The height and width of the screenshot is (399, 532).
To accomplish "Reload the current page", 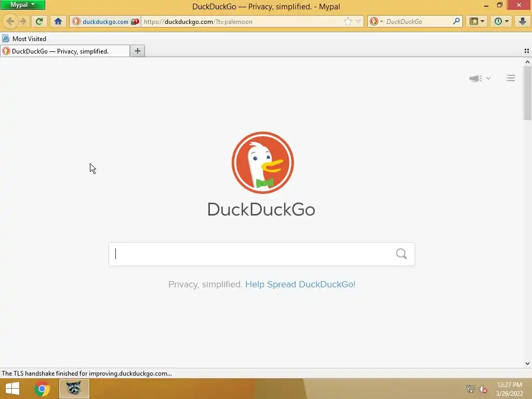I will (39, 21).
